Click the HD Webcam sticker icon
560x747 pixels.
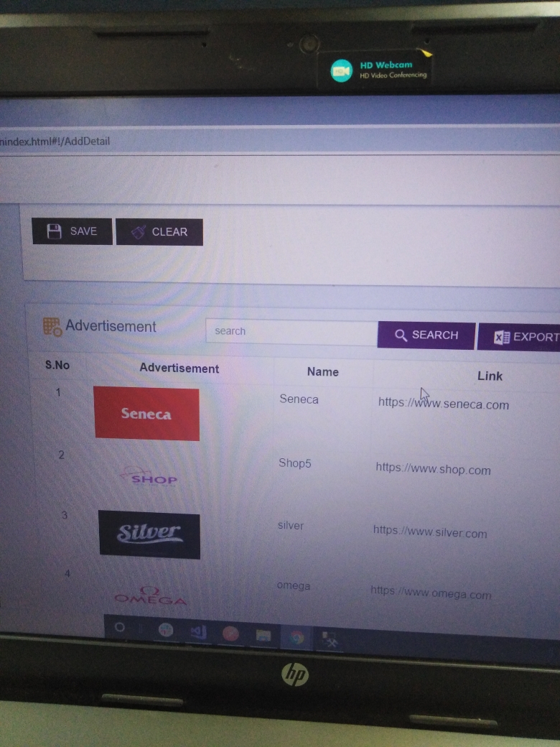342,70
